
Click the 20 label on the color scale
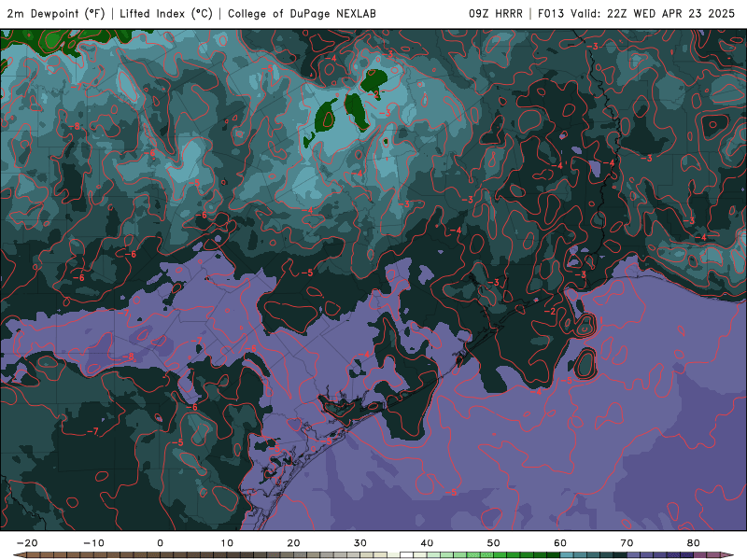coord(293,543)
